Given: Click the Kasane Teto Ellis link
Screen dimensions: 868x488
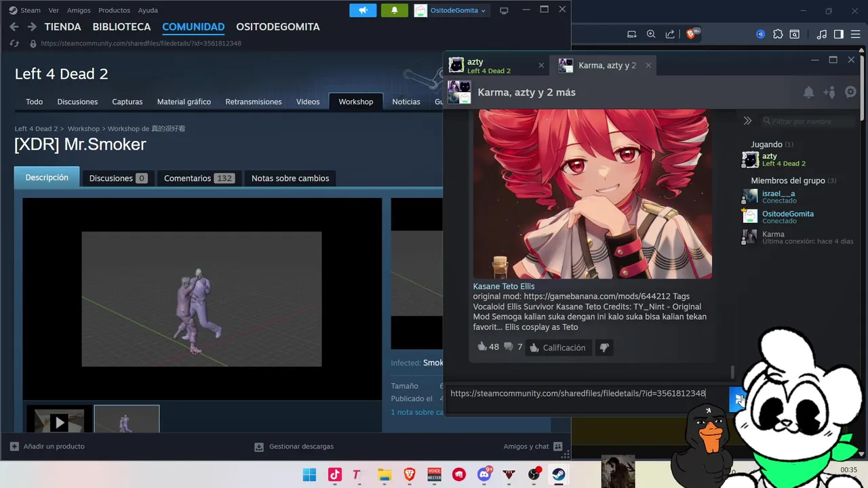Looking at the screenshot, I should click(504, 287).
